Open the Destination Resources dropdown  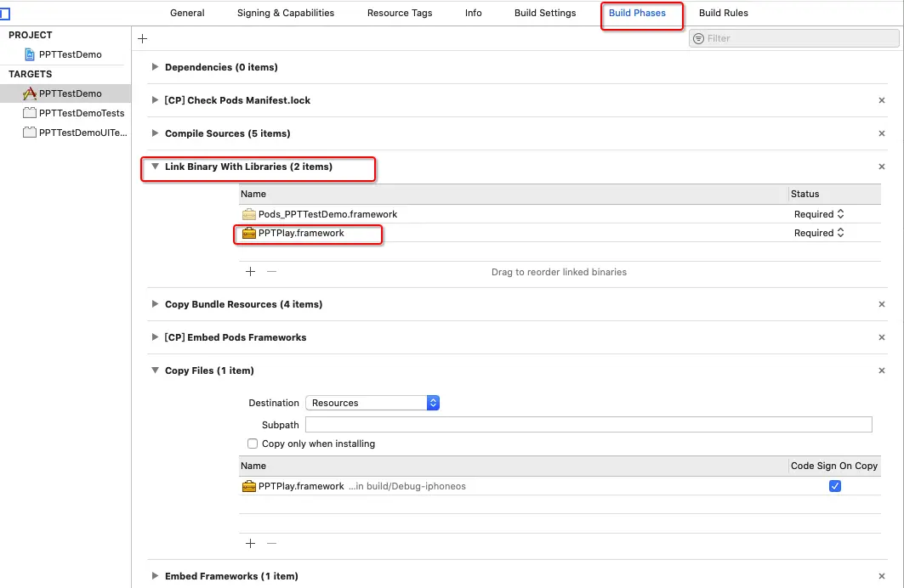[x=373, y=403]
